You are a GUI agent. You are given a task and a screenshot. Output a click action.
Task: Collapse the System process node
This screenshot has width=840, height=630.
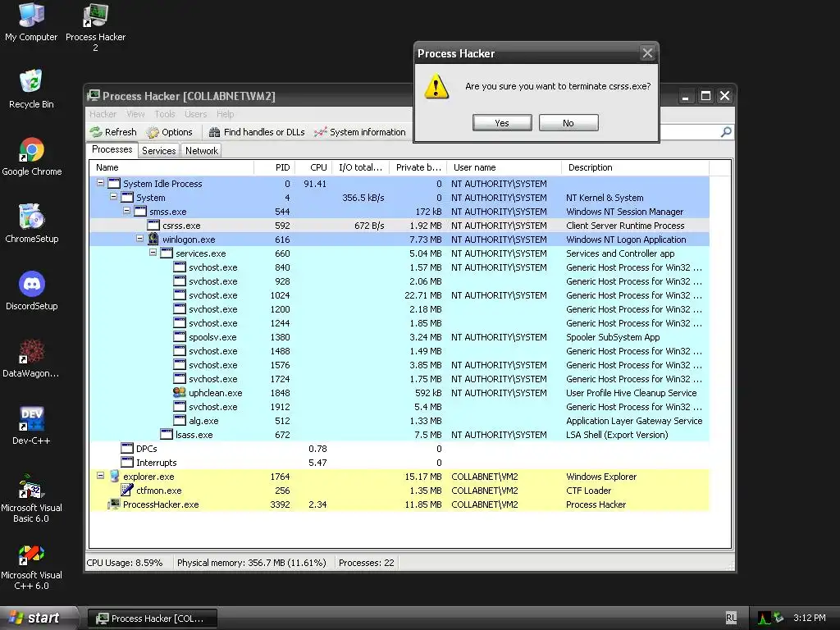pos(113,197)
